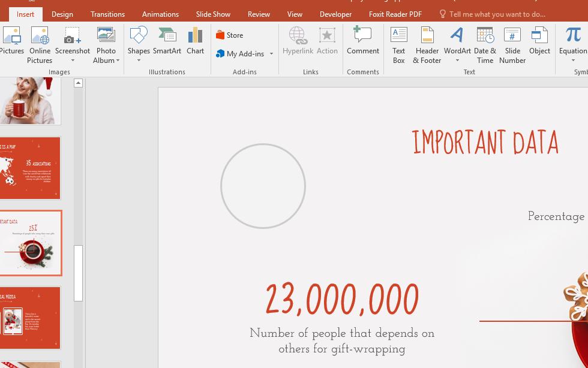
Task: Open the Store for add-ins
Action: [x=230, y=35]
